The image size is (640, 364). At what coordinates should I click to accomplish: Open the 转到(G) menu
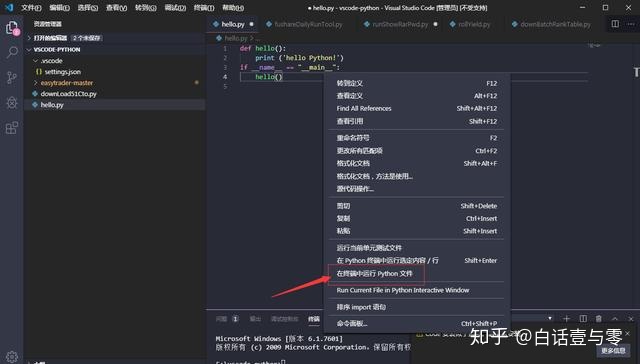point(146,8)
